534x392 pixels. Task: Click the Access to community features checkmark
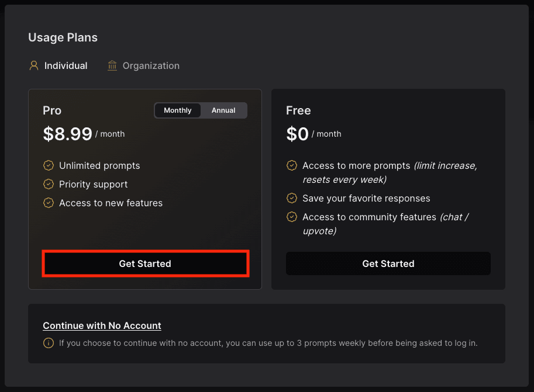tap(291, 217)
